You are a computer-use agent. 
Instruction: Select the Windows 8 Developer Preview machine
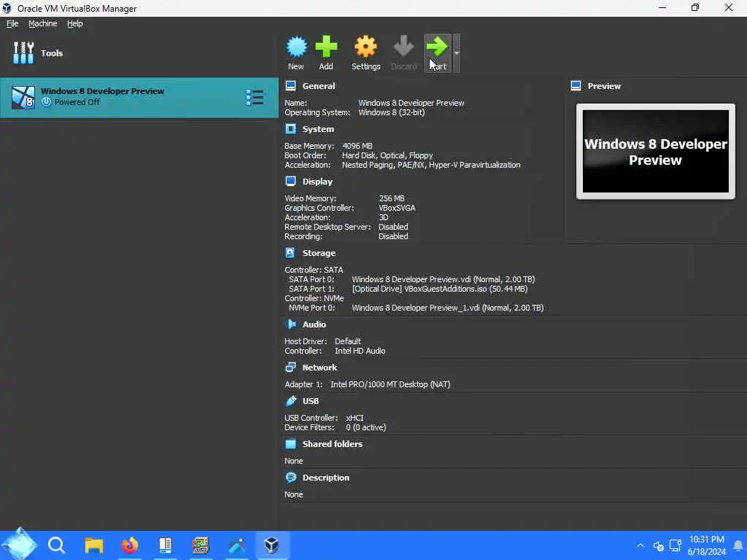pyautogui.click(x=139, y=97)
